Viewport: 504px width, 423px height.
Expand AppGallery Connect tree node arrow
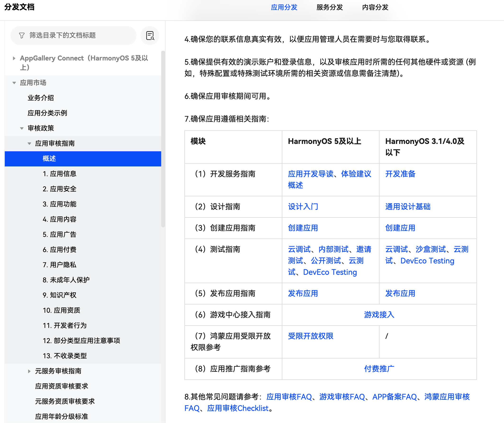pyautogui.click(x=14, y=58)
